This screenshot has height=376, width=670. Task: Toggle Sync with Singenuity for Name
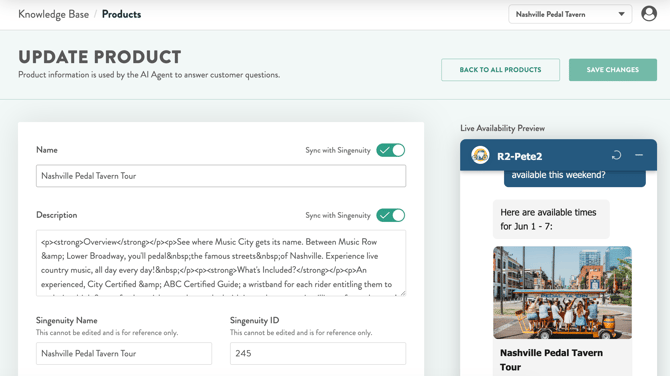(x=391, y=150)
